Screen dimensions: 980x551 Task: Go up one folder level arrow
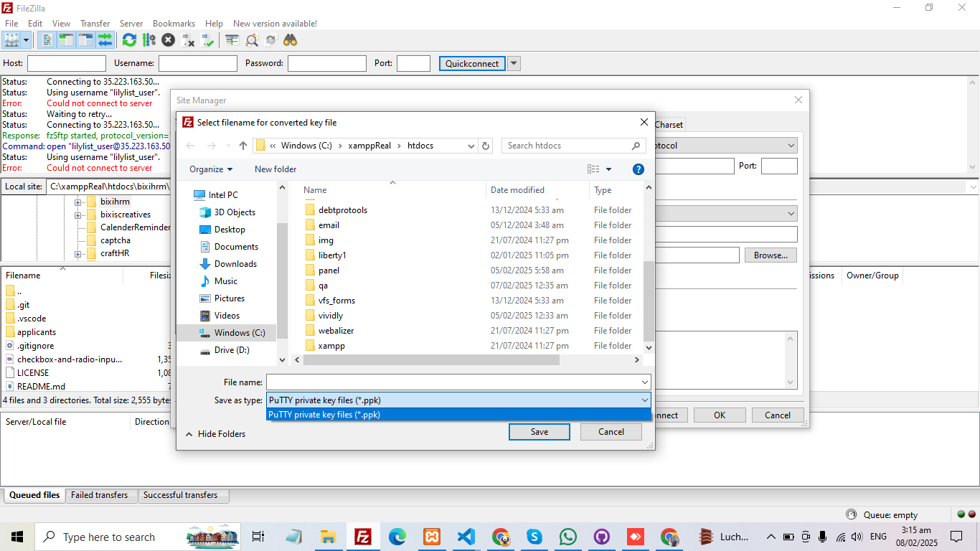click(243, 146)
